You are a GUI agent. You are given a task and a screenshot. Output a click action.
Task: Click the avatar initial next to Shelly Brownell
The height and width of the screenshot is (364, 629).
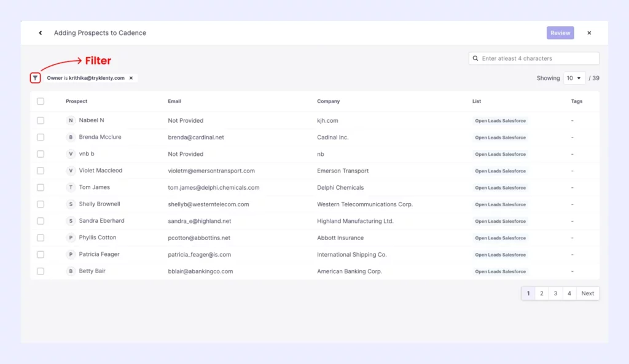[x=70, y=204]
